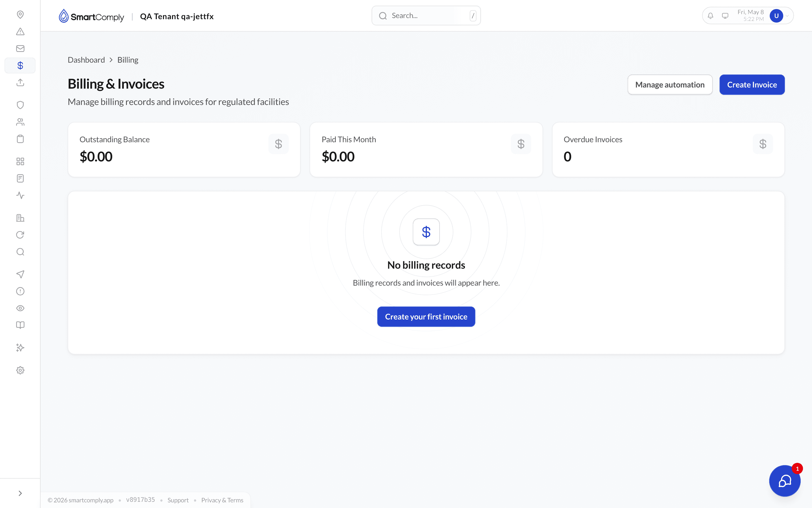Click the 'No billing records' heading
The image size is (812, 508).
coord(426,265)
